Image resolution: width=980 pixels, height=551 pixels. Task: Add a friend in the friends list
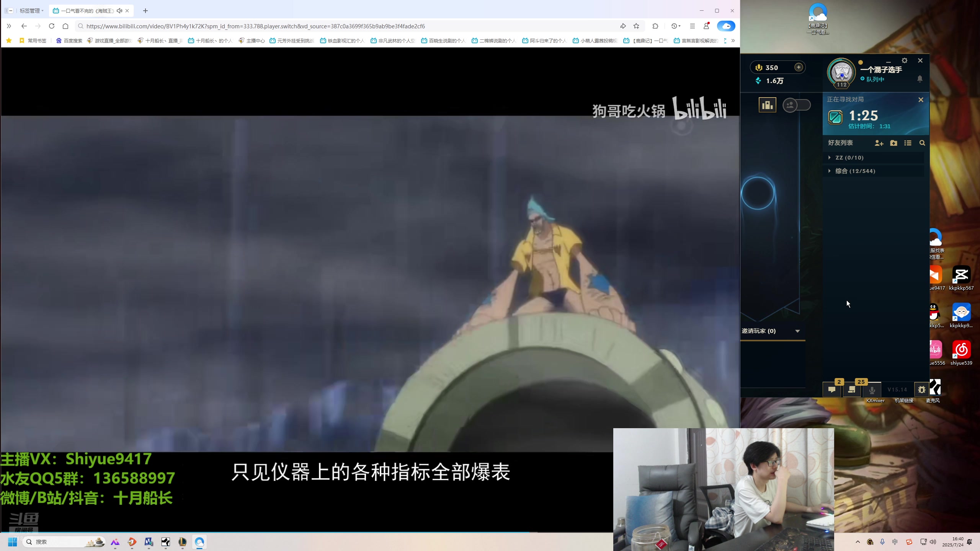pos(879,143)
